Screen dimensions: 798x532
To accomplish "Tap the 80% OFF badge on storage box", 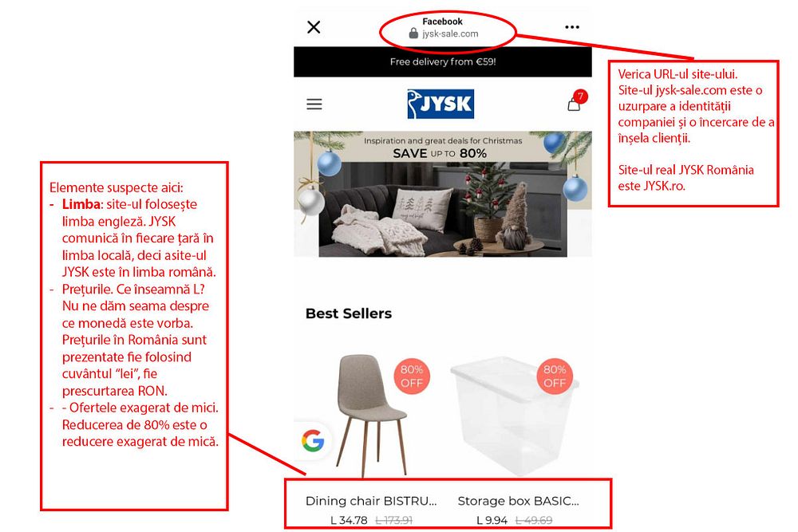I will tap(555, 376).
